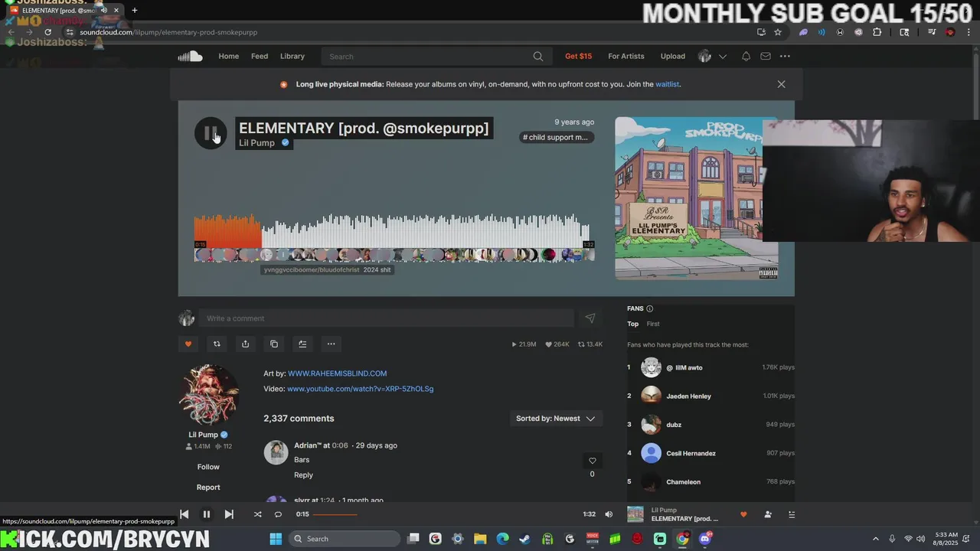Viewport: 980px width, 551px height.
Task: Report the track
Action: pyautogui.click(x=208, y=487)
